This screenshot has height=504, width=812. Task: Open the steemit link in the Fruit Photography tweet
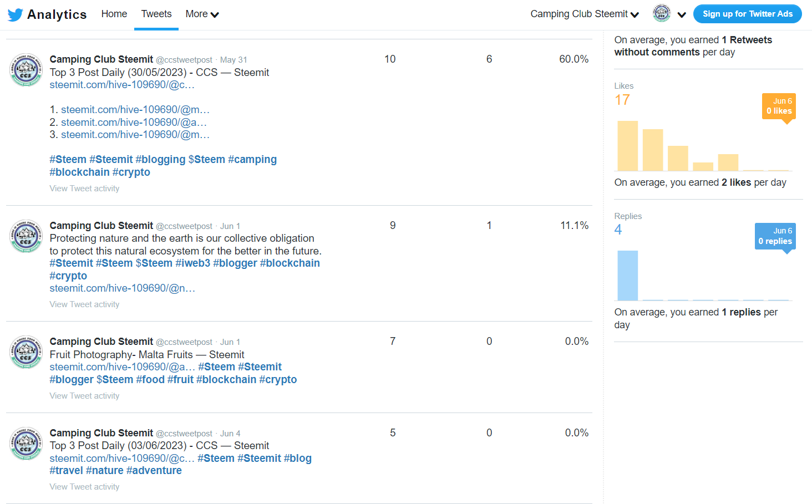click(123, 367)
